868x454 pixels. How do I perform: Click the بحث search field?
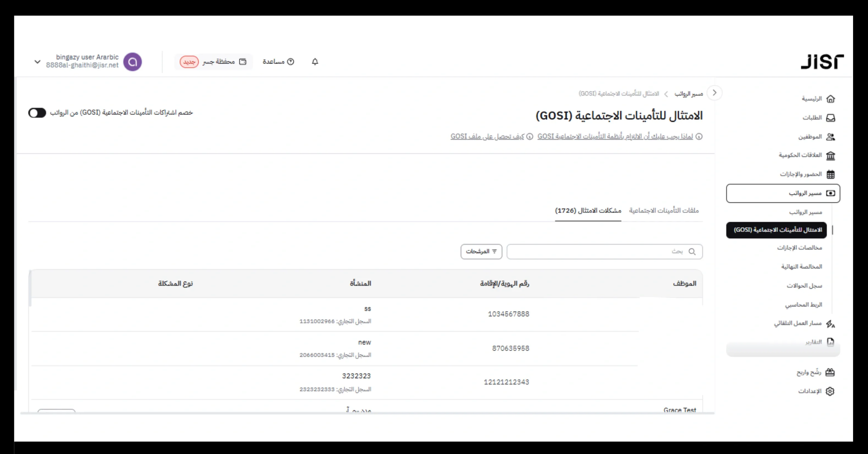(603, 252)
